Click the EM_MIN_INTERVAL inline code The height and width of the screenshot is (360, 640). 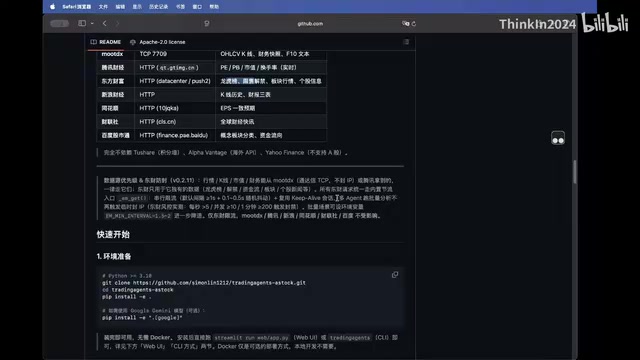click(138, 216)
